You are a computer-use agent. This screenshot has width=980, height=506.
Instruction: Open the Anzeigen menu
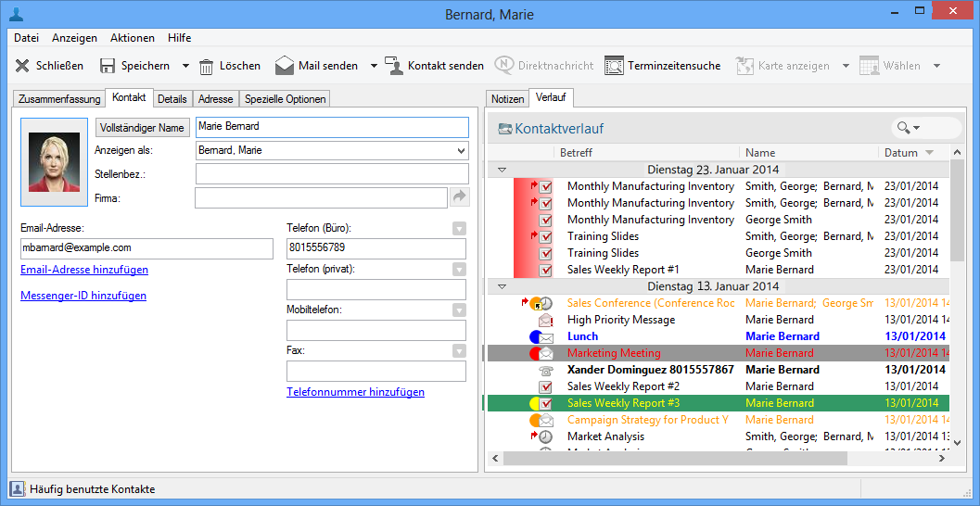pos(74,37)
